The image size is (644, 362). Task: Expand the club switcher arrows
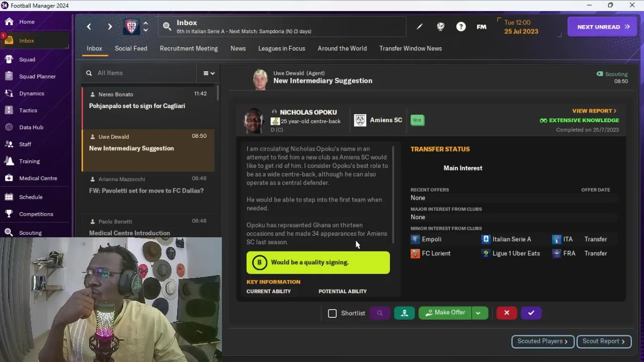pyautogui.click(x=145, y=27)
